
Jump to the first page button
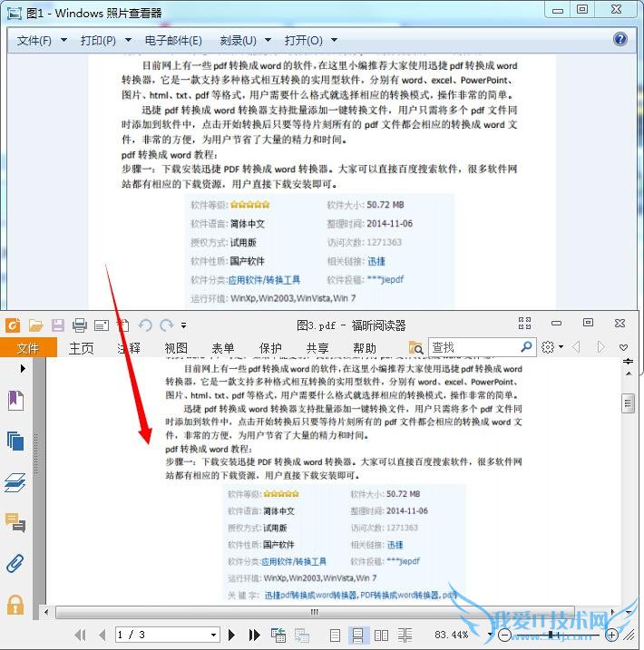point(80,635)
